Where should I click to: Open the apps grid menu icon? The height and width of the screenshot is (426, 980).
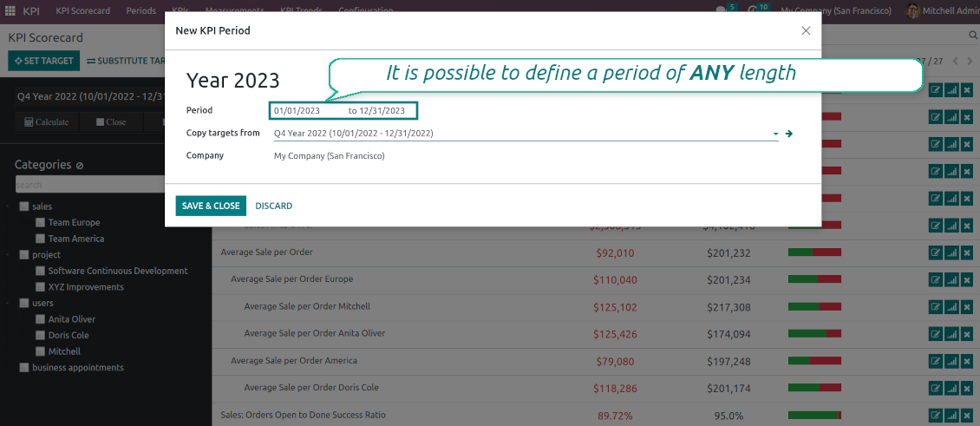coord(10,11)
